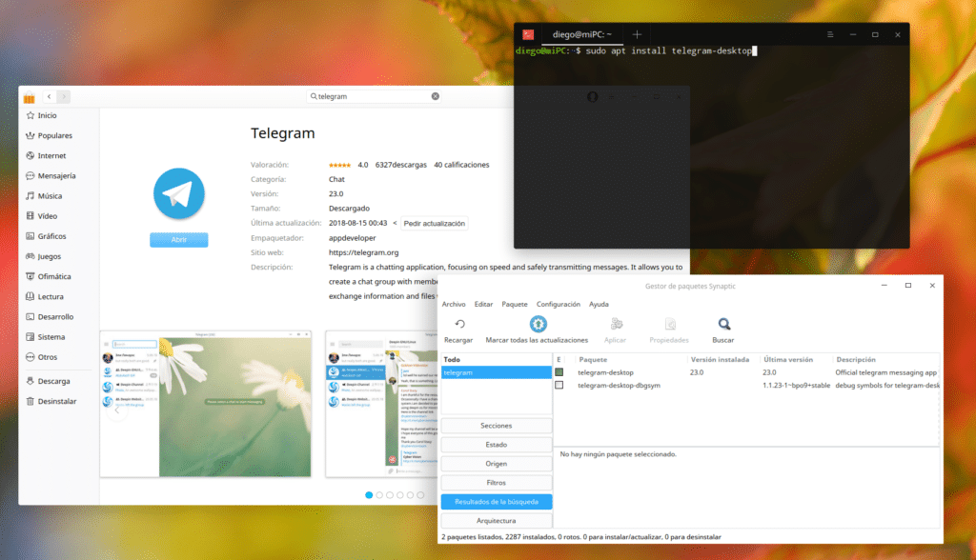976x560 pixels.
Task: Select the third screenshot pagination dot
Action: coord(390,495)
